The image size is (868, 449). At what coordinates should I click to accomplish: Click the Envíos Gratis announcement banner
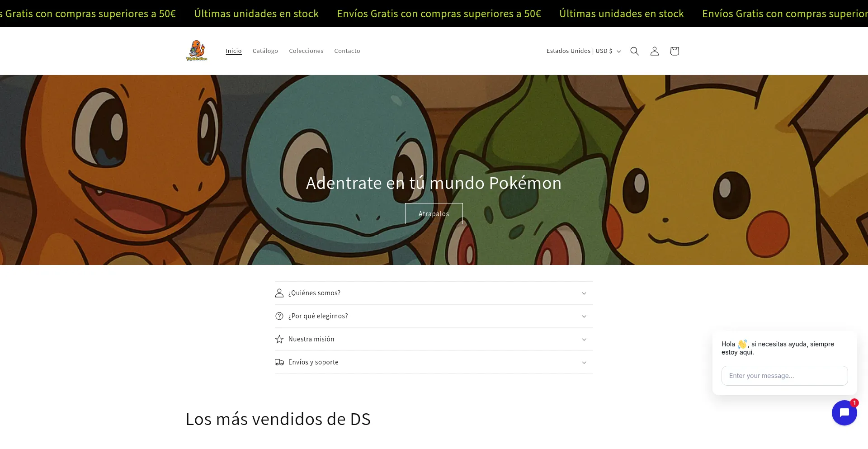(x=439, y=14)
